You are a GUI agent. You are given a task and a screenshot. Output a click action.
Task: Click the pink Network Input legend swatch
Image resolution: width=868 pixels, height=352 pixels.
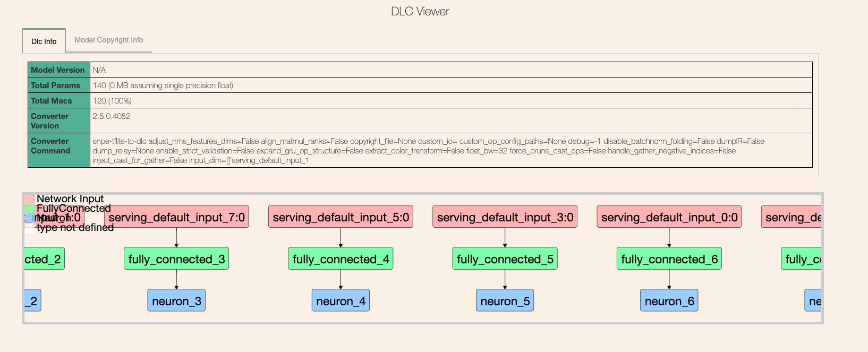29,199
